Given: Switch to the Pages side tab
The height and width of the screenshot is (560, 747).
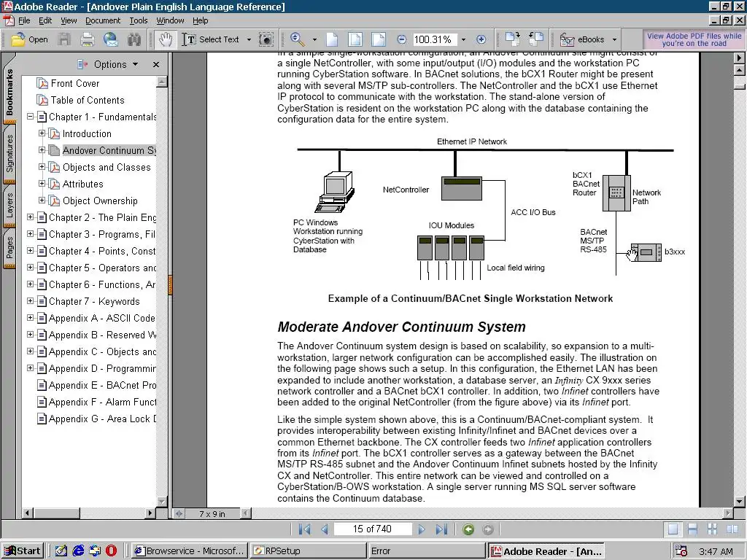Looking at the screenshot, I should tap(9, 248).
